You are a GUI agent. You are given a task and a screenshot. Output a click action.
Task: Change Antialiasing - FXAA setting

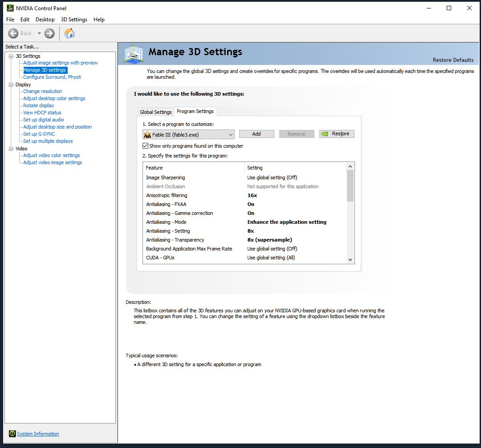pyautogui.click(x=251, y=204)
